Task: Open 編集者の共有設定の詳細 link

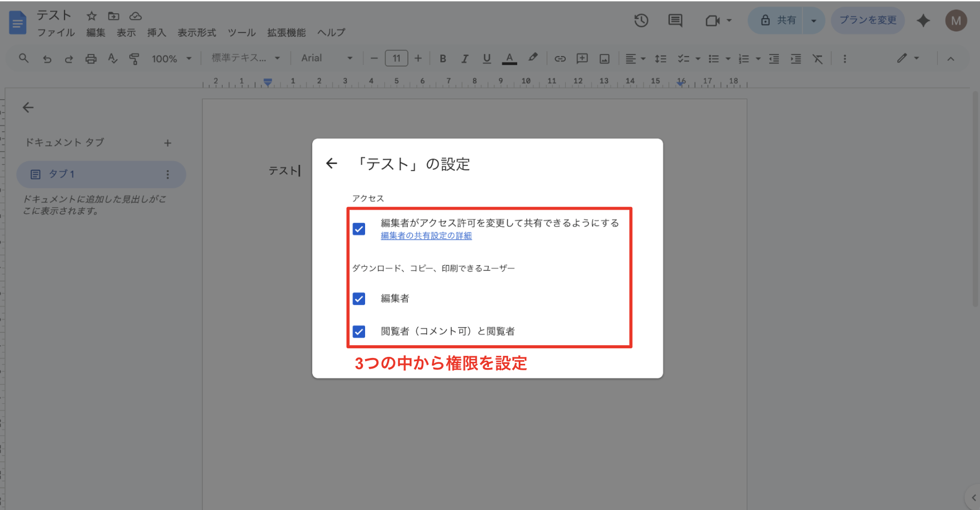Action: click(426, 236)
